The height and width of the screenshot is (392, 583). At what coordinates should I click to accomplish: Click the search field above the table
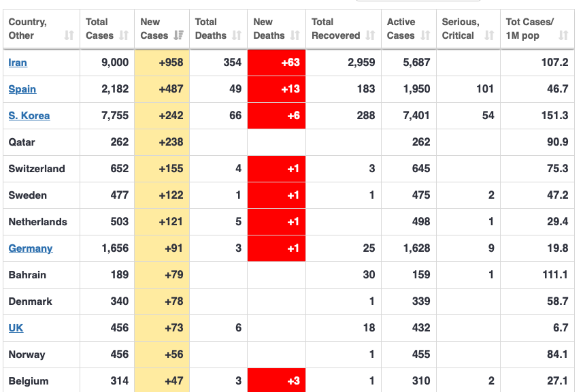[x=408, y=1]
